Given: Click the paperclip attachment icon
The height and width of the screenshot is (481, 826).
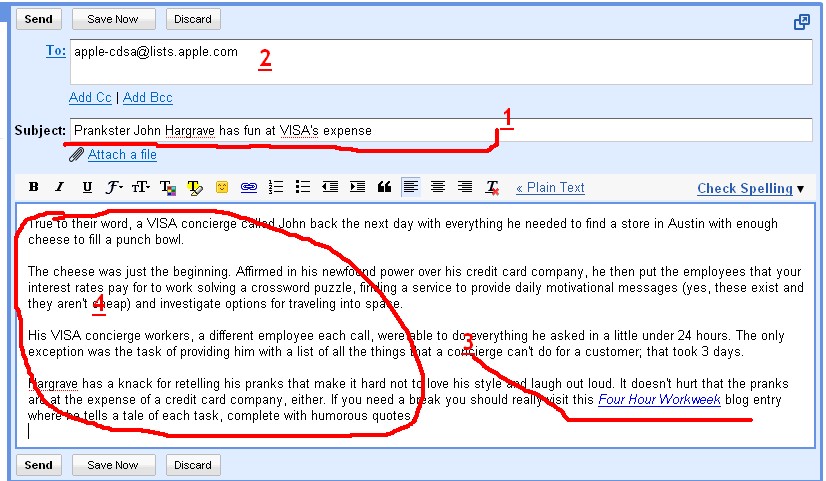Looking at the screenshot, I should pyautogui.click(x=76, y=155).
